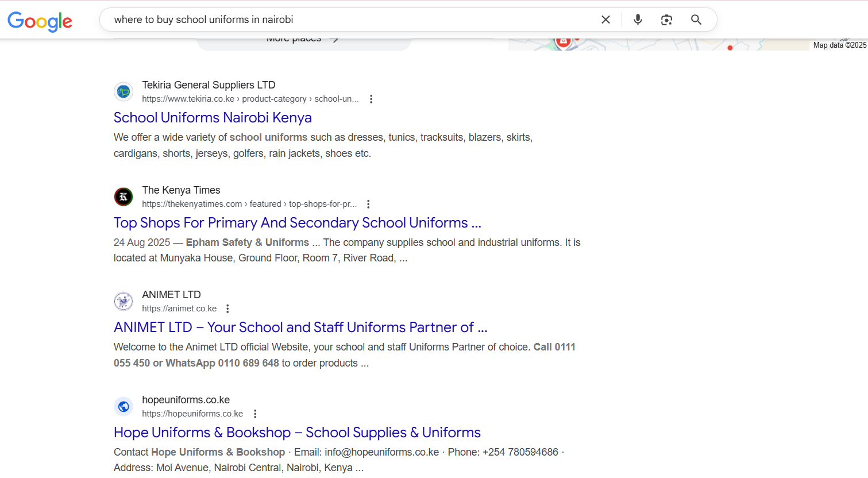Open Hope Uniforms & Bookshop link
Image resolution: width=868 pixels, height=478 pixels.
[297, 433]
